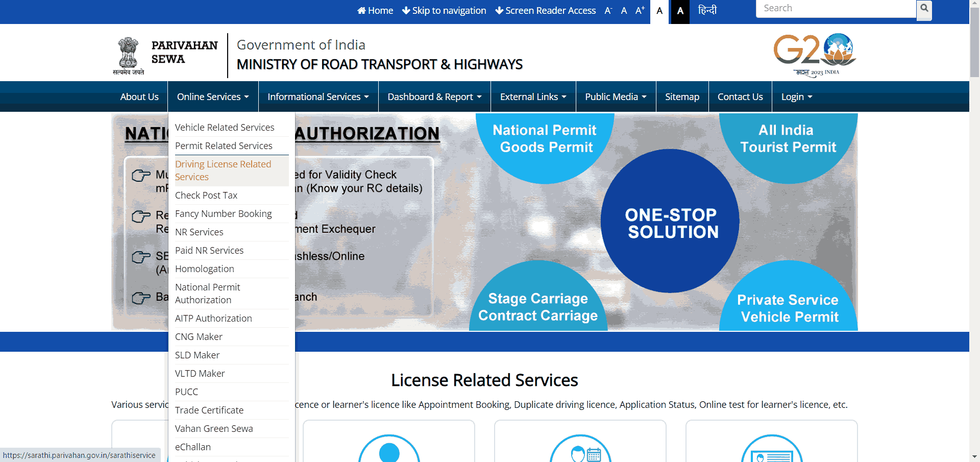Click the ONE-STOP SOLUTION circle
The image size is (980, 462).
pyautogui.click(x=670, y=221)
